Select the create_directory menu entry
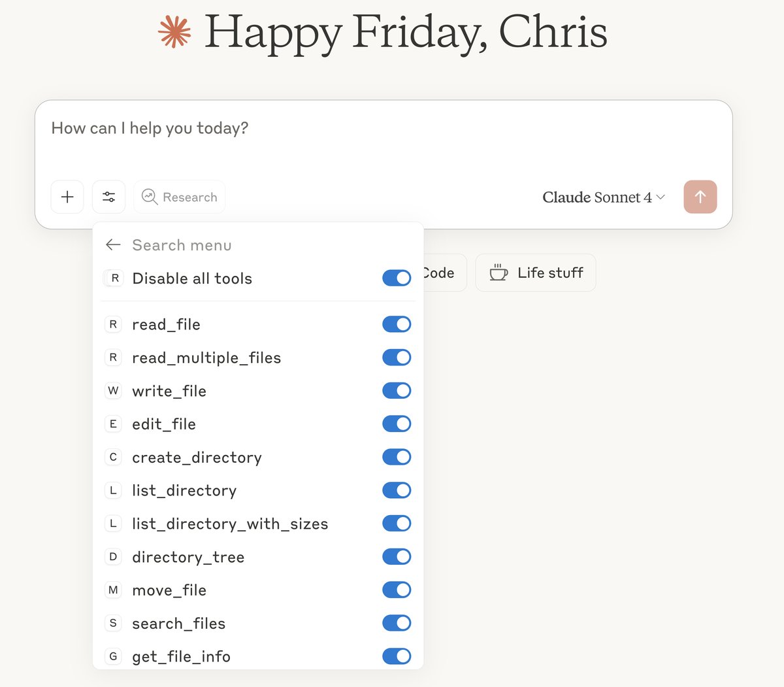Viewport: 784px width, 687px height. 197,458
